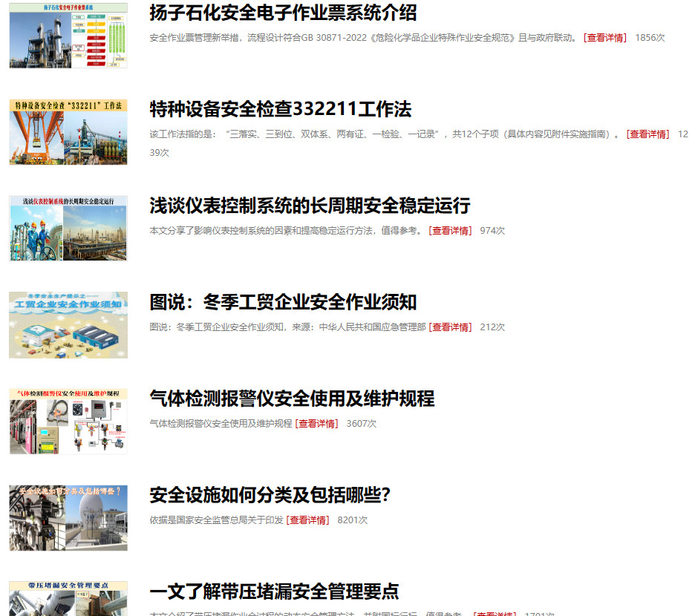Click 查看详情 under 特种设备安全检查 article
The image size is (698, 616).
coord(648,134)
